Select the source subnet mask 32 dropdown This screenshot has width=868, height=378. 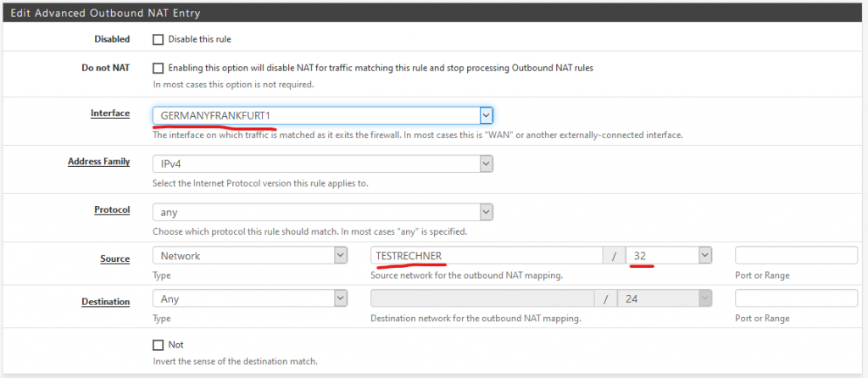click(x=669, y=256)
